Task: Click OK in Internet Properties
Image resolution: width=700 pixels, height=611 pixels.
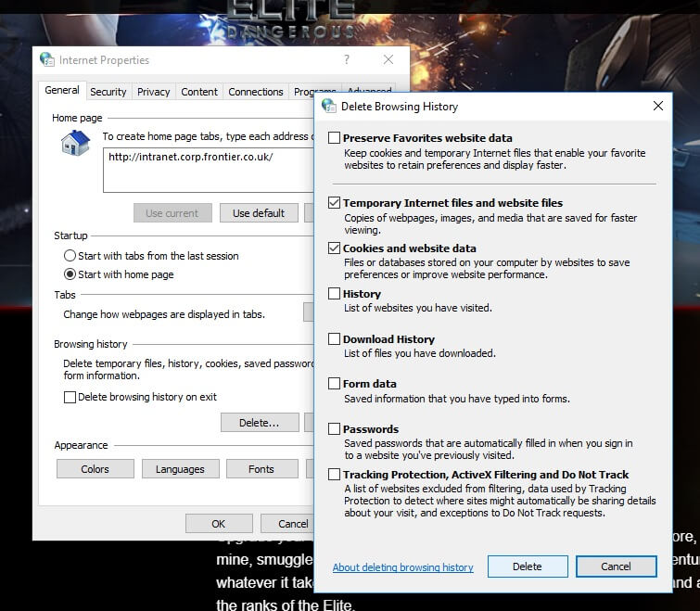Action: [219, 524]
